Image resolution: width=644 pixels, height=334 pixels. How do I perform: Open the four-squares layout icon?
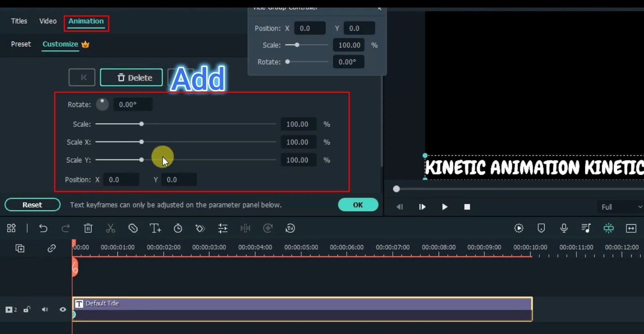[x=11, y=228]
